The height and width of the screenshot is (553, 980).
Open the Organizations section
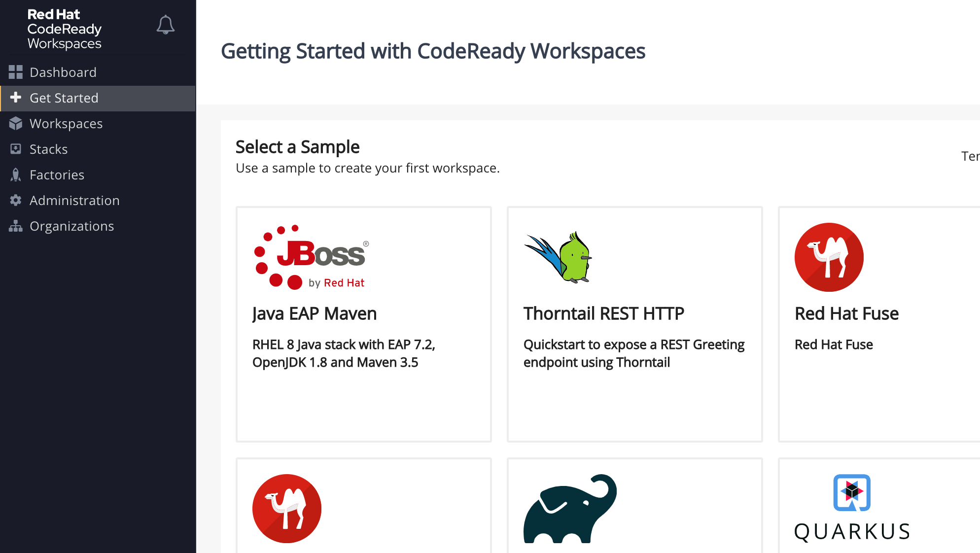(x=71, y=225)
